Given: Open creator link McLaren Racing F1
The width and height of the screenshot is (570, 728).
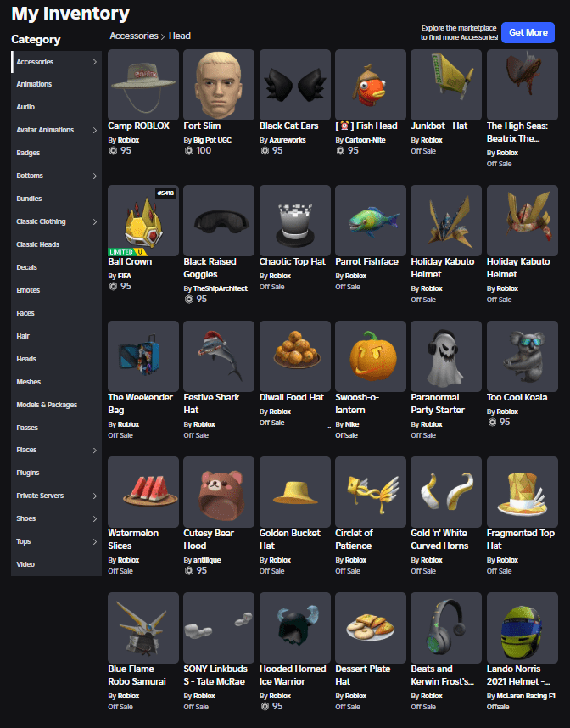Looking at the screenshot, I should click(x=526, y=696).
